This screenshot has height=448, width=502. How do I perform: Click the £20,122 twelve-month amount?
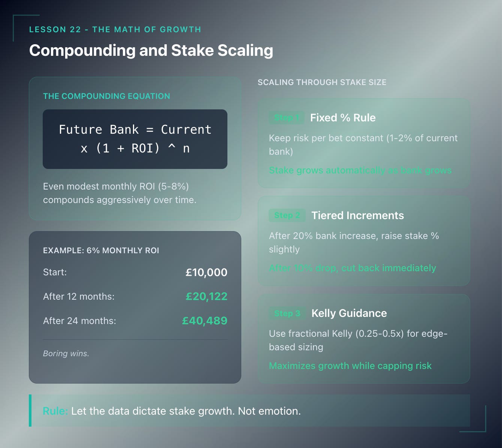pyautogui.click(x=206, y=296)
